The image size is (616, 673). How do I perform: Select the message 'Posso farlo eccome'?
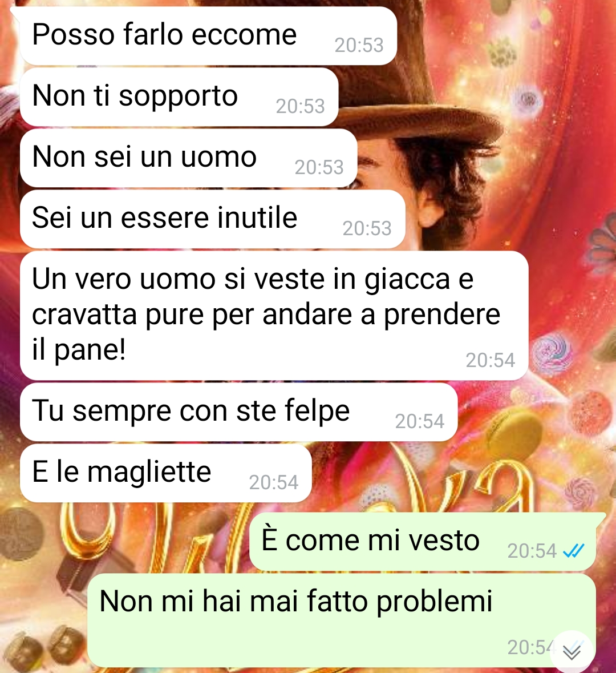(x=208, y=35)
